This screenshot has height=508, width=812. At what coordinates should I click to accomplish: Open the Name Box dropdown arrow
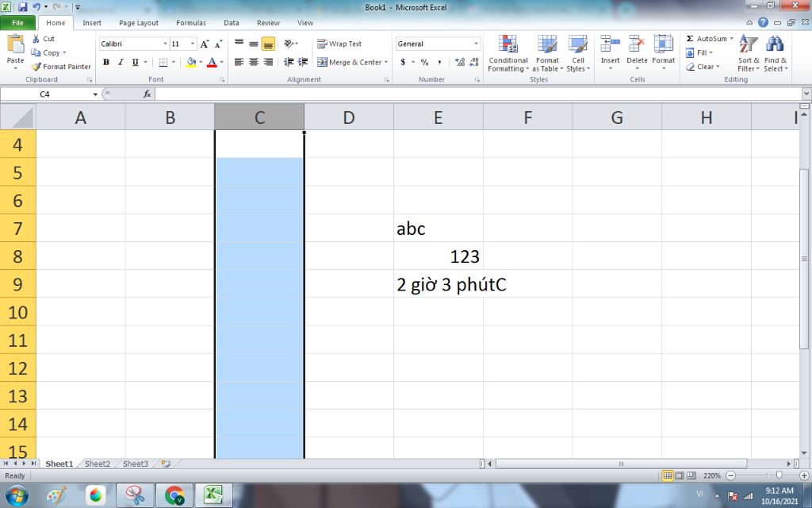(95, 94)
